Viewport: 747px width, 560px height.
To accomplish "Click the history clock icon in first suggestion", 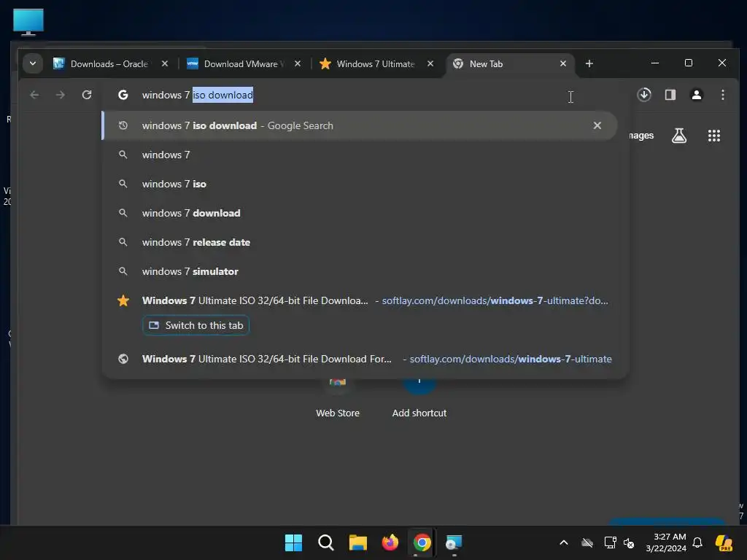I will (x=123, y=125).
